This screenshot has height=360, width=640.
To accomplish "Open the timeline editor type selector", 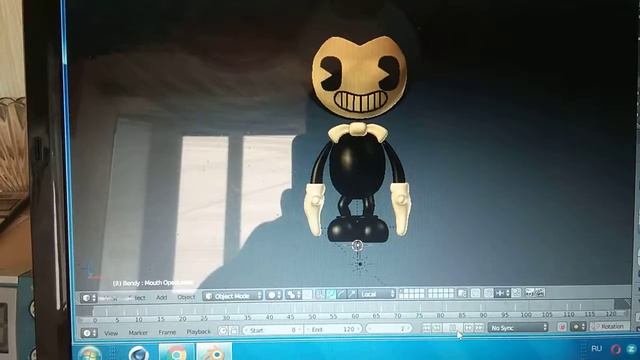I will 89,333.
